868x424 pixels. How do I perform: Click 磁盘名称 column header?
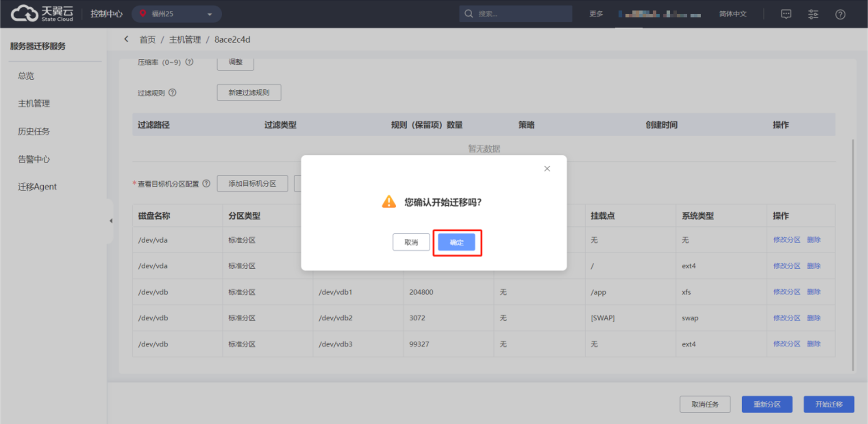pos(154,216)
